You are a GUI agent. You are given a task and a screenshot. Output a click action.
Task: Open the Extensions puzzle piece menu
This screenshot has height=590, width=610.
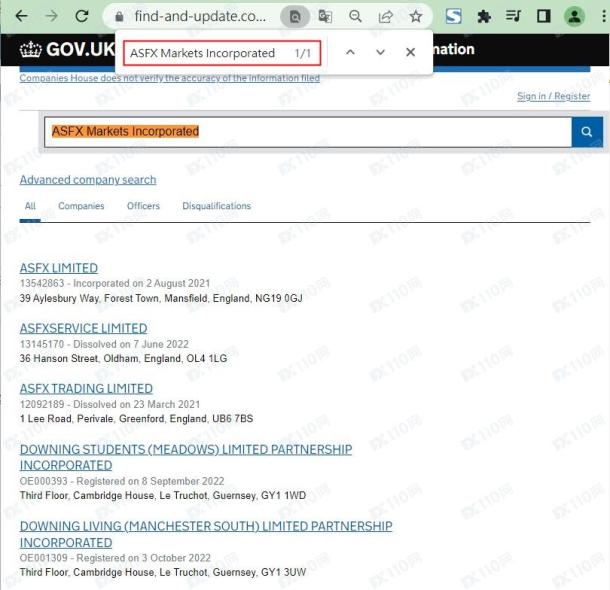[x=484, y=16]
